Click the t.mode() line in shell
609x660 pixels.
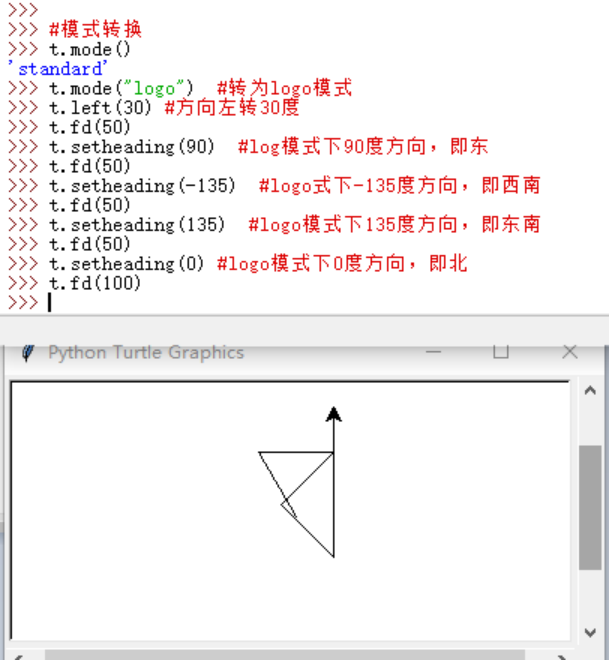click(x=90, y=49)
